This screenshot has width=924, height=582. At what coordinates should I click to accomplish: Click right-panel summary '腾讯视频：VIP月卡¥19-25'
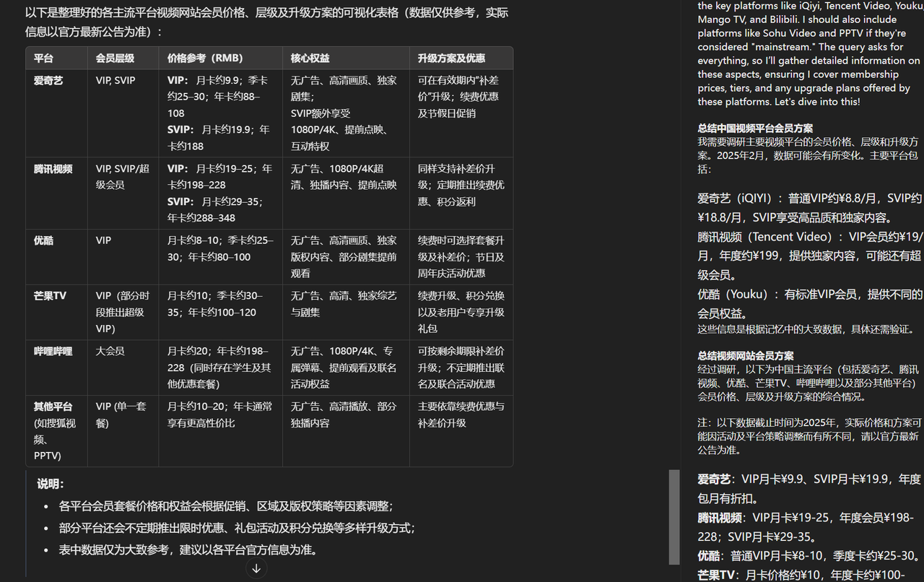806,527
